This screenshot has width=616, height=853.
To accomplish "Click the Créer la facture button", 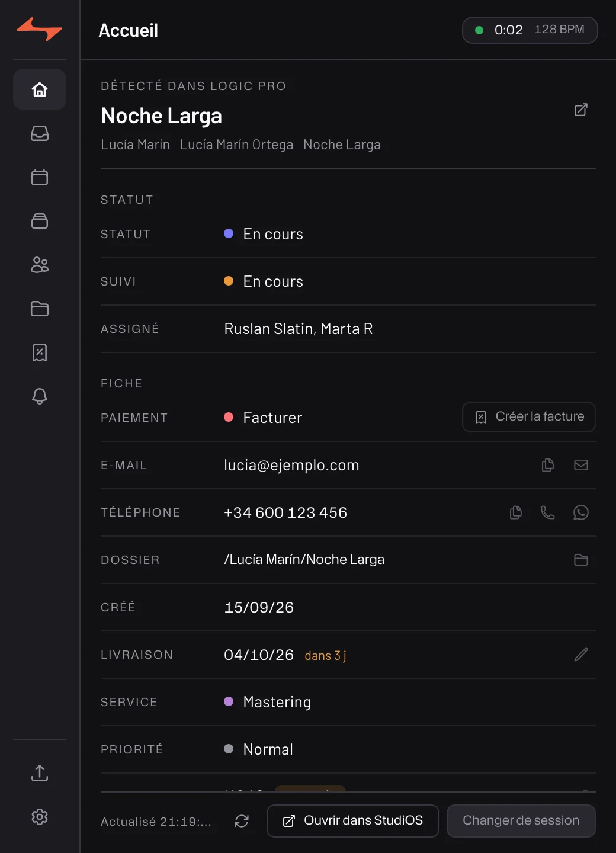I will (x=529, y=417).
